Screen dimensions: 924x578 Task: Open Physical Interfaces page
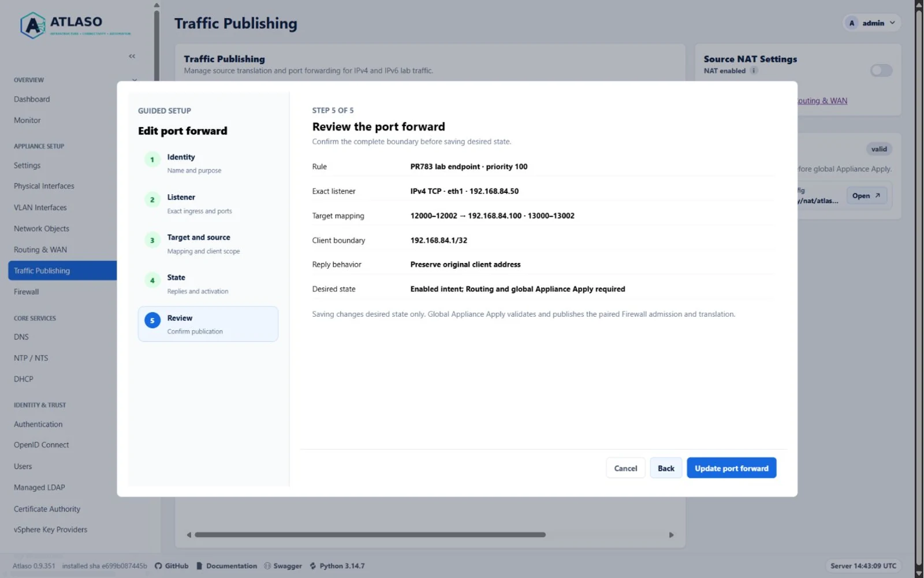(x=44, y=186)
